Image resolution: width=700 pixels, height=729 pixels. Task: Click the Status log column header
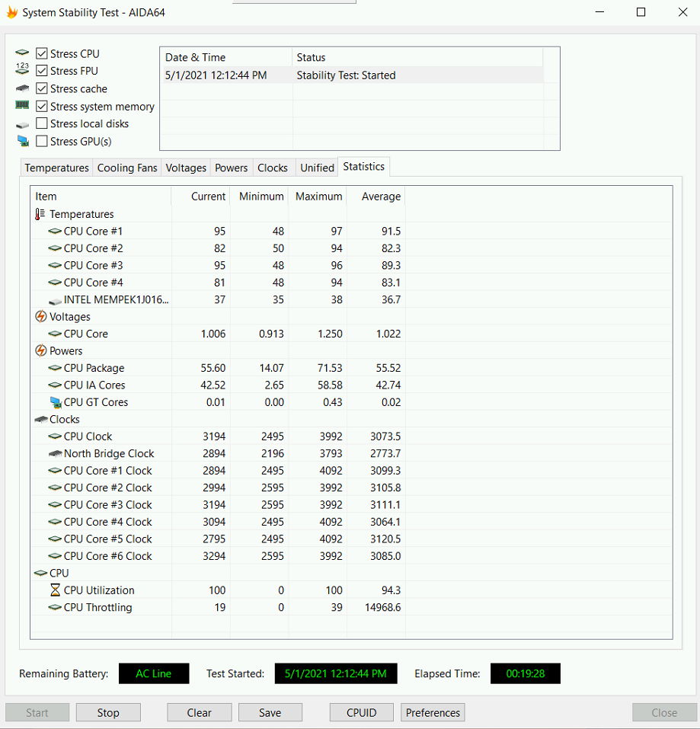(x=417, y=57)
